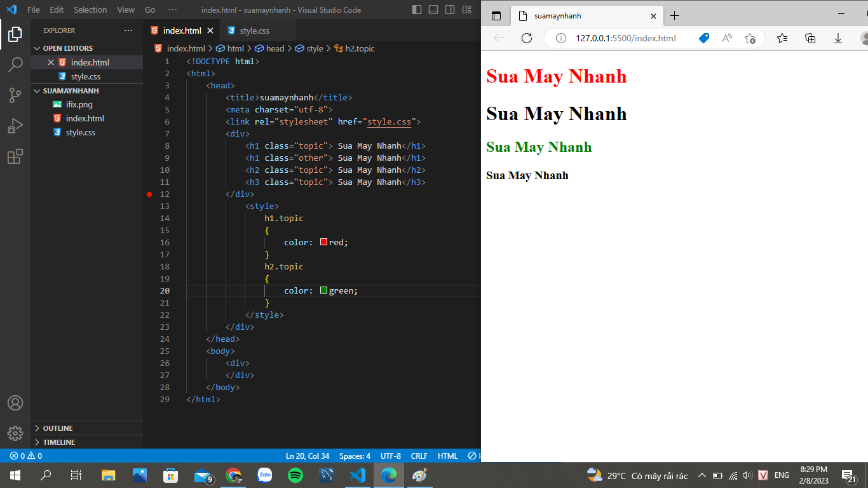Open Zalo from the taskbar
The image size is (868, 488).
tap(264, 475)
